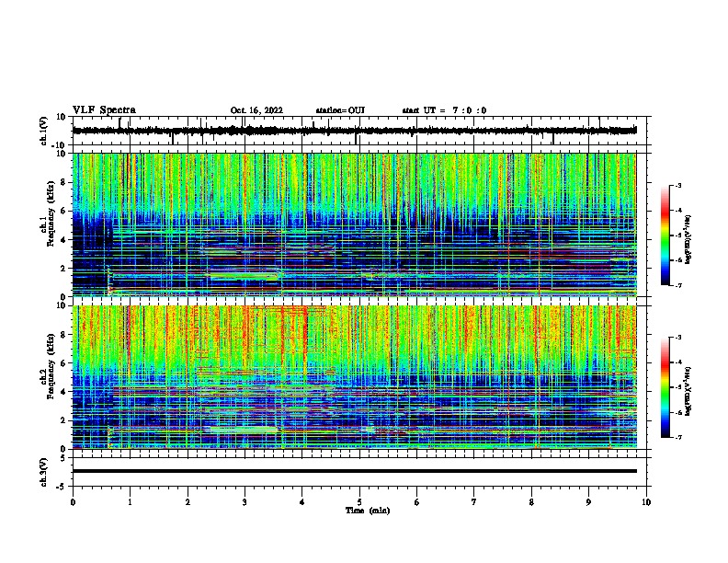Image resolution: width=728 pixels, height=563 pixels.
Task: Click the '5' tick on the time axis
Action: 359,502
